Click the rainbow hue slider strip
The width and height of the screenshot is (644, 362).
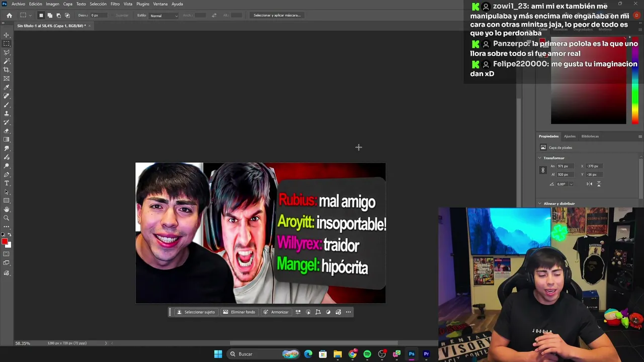635,80
